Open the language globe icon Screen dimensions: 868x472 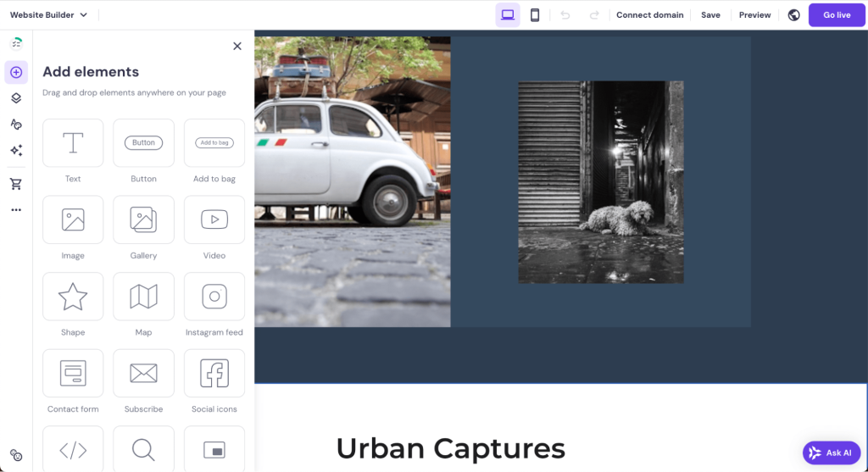click(x=793, y=14)
